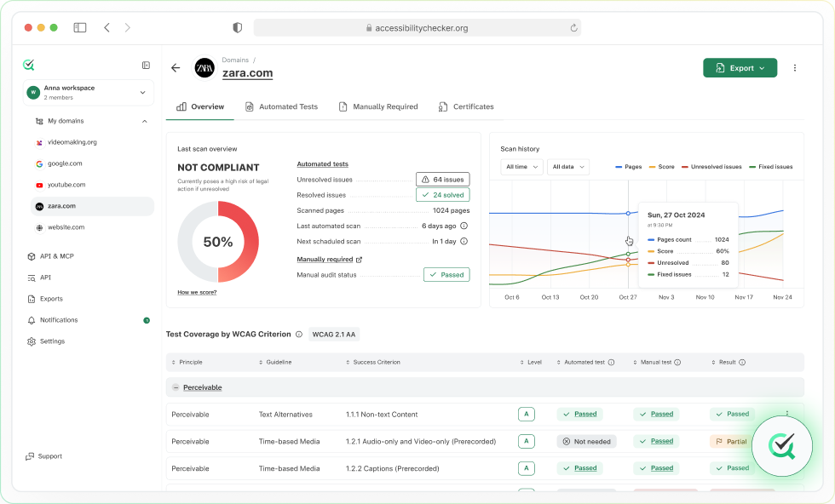Open the floating accessibility checker widget
The image size is (835, 504).
pyautogui.click(x=782, y=445)
